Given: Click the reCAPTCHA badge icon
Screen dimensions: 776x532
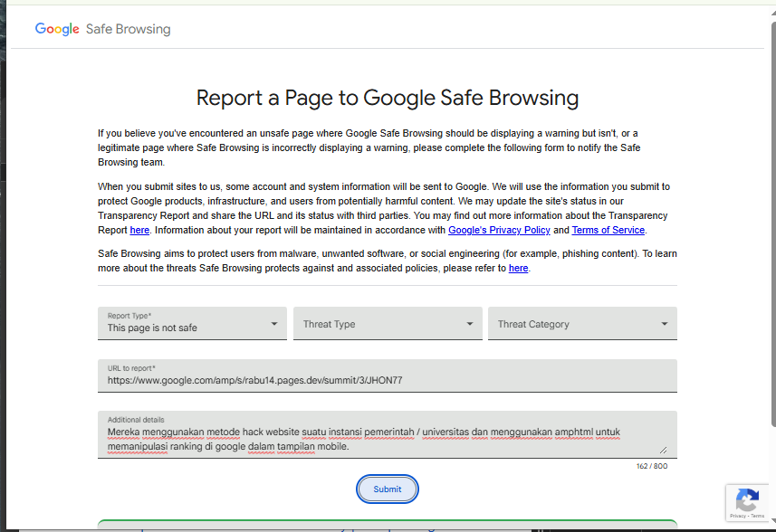Looking at the screenshot, I should click(x=747, y=499).
